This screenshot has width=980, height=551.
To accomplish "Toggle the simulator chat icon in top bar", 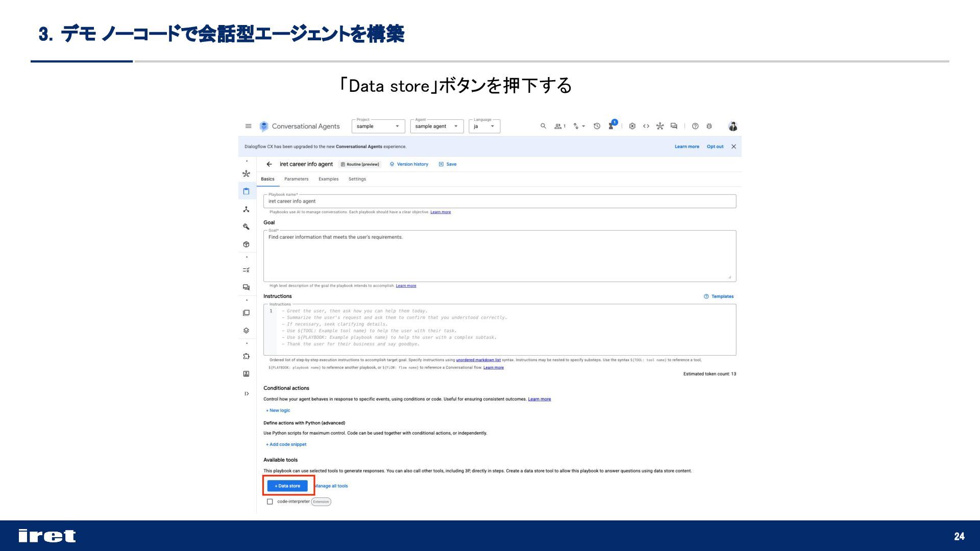I will point(674,126).
